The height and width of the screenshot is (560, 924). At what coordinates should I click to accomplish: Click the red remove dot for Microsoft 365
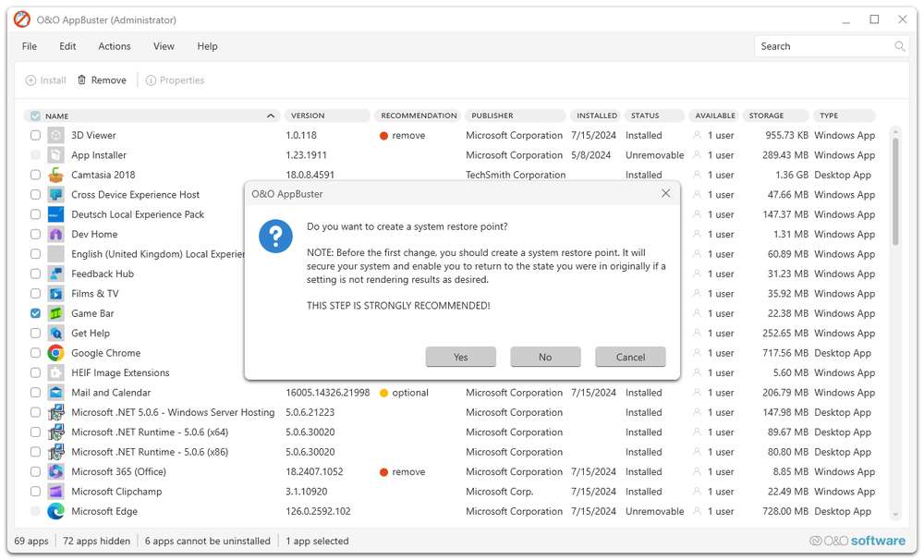click(383, 472)
